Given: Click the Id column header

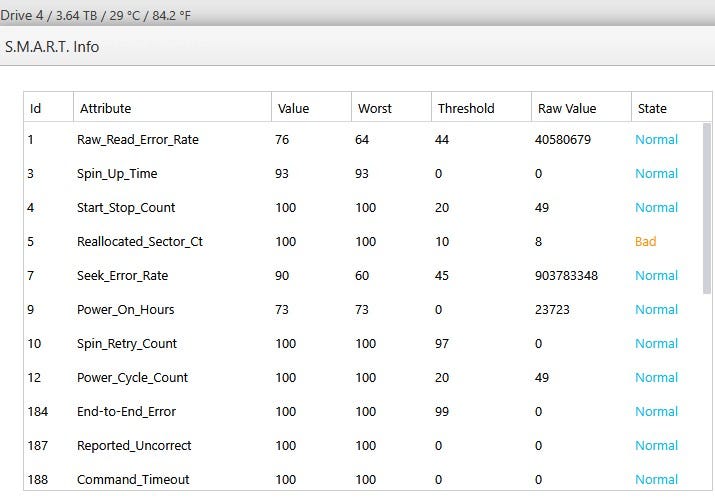Looking at the screenshot, I should click(x=35, y=108).
